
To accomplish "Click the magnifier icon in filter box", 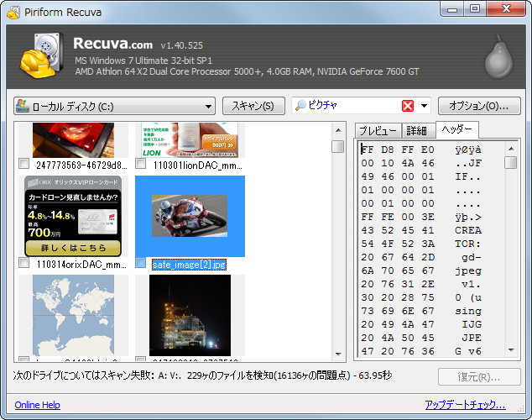I will pos(300,106).
